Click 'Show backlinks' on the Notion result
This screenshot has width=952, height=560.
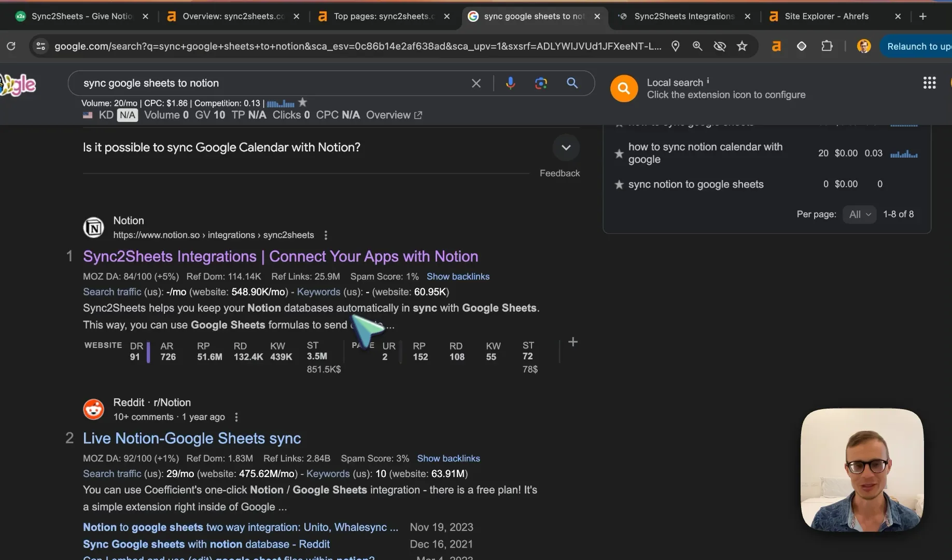(458, 277)
